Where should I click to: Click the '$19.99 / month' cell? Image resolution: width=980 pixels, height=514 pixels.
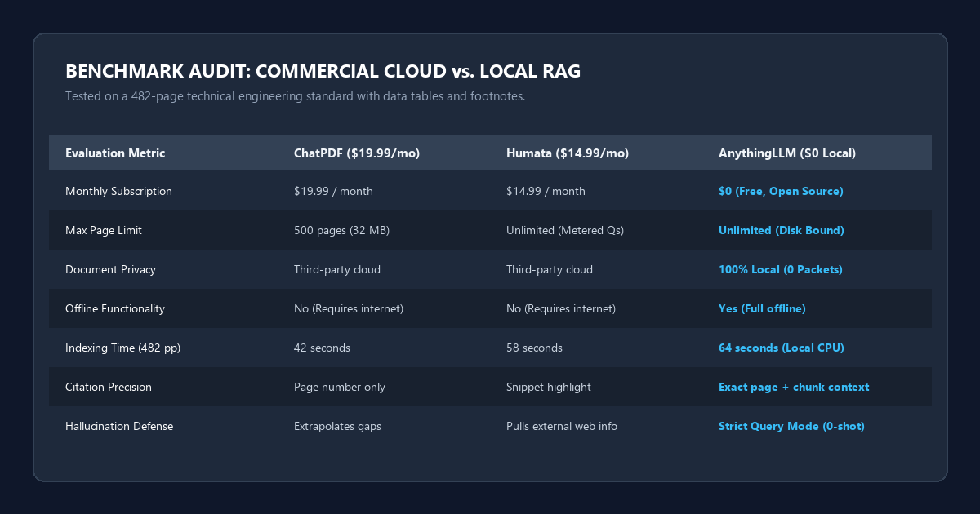pos(333,191)
